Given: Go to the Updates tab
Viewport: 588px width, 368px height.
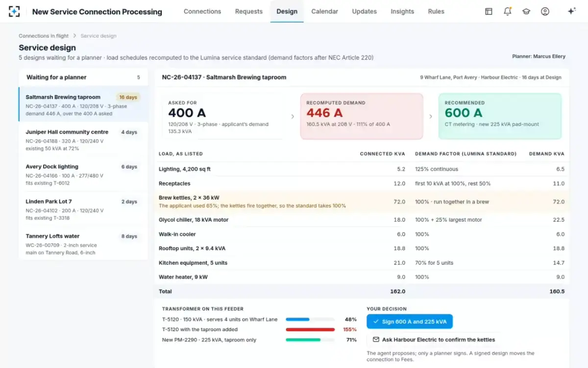Looking at the screenshot, I should click(365, 11).
